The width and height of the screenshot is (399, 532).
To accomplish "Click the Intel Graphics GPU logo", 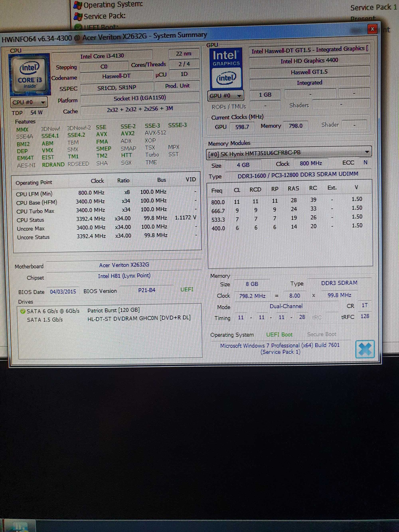I will point(226,69).
